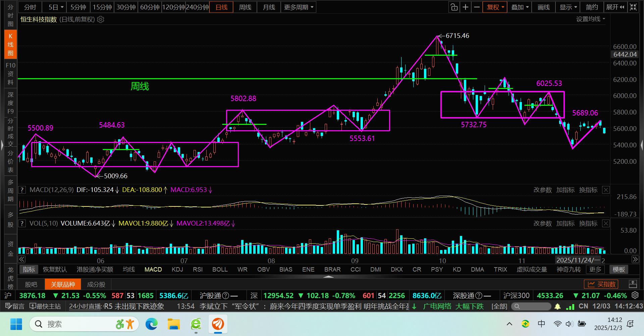Open the 更多周期 dropdown

click(299, 7)
